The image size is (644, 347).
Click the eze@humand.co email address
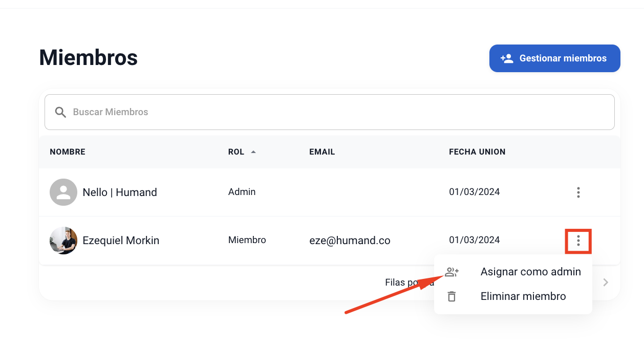tap(350, 241)
